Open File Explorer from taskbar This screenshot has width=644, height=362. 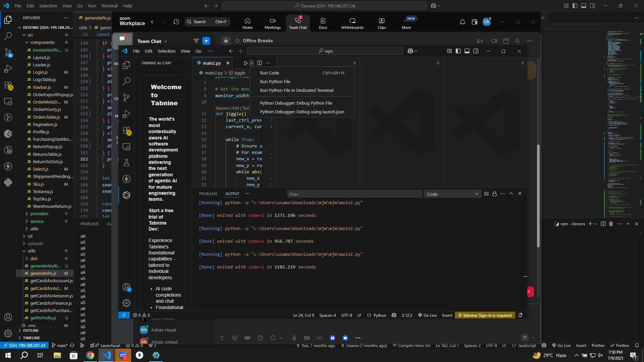coord(57,355)
